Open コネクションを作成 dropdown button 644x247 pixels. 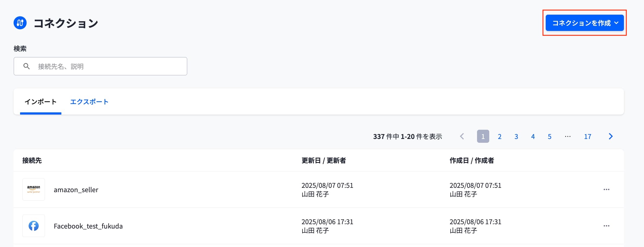(581, 23)
